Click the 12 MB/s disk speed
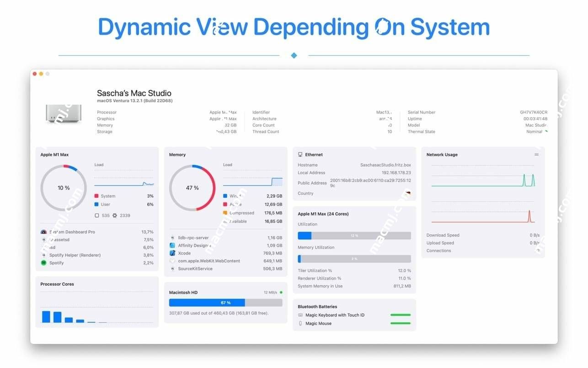The image size is (588, 368). point(270,292)
